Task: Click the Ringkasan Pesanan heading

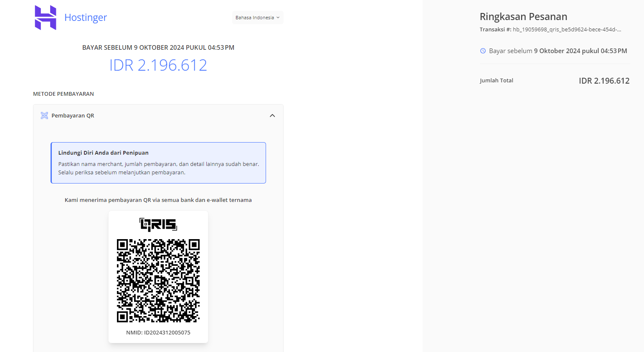Action: pyautogui.click(x=523, y=17)
